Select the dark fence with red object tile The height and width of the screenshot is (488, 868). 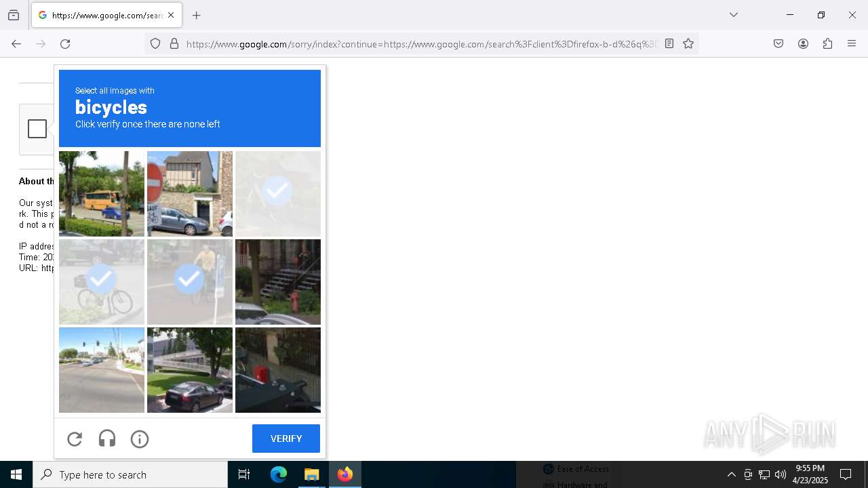(x=278, y=370)
